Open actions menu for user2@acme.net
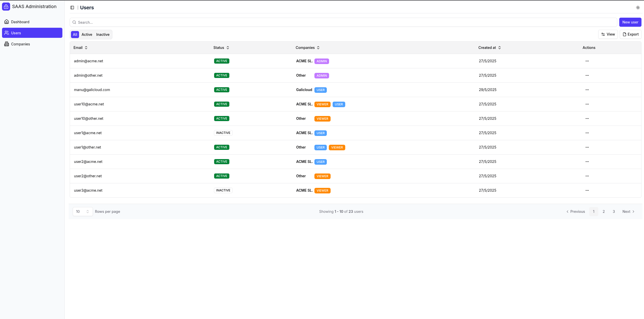 point(587,162)
